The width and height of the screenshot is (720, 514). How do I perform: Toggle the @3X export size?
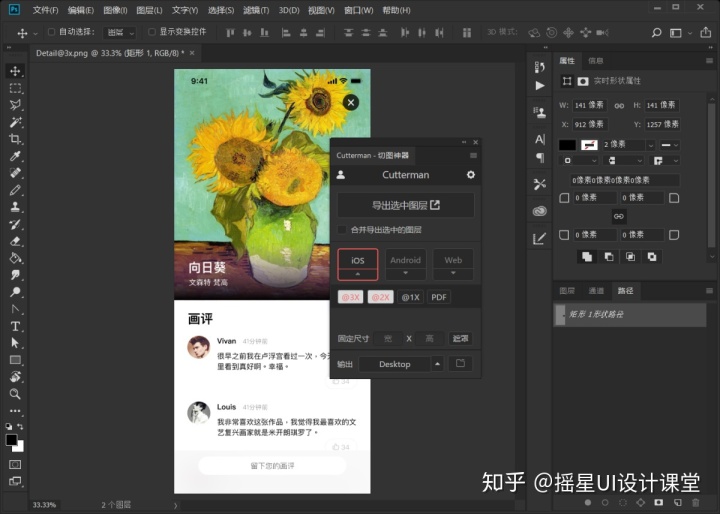pyautogui.click(x=350, y=297)
